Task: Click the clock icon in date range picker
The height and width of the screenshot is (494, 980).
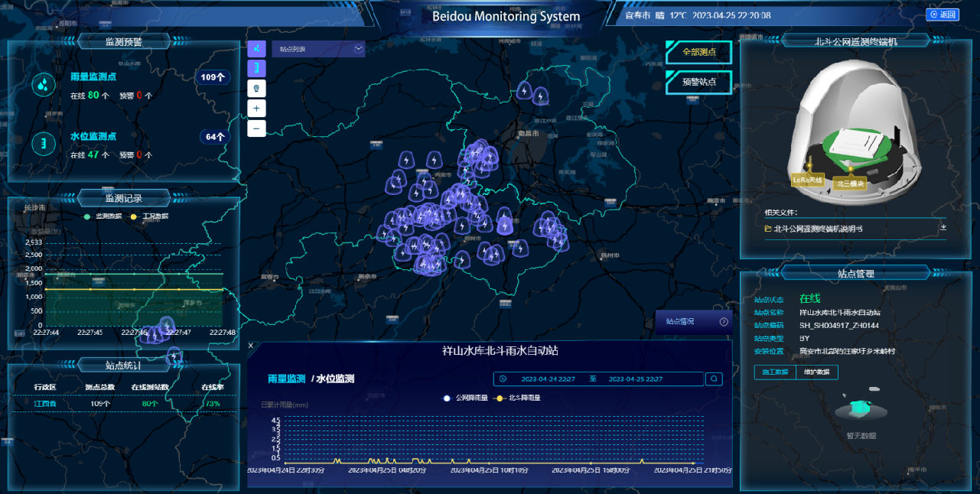Action: [503, 379]
